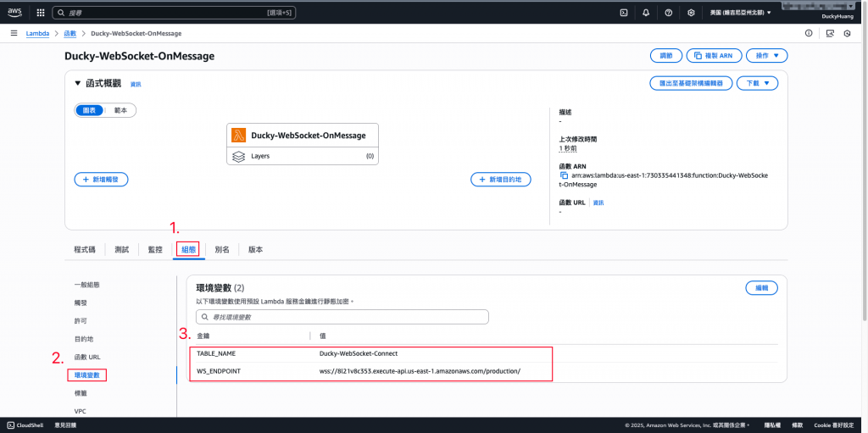This screenshot has width=868, height=433.
Task: Select 環境變數 in the side menu
Action: pyautogui.click(x=87, y=375)
